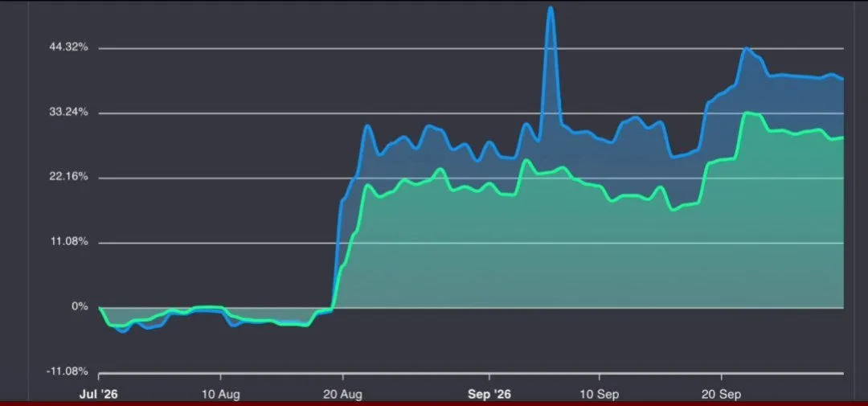868x406 pixels.
Task: Click the 20 Sep x-axis label
Action: [x=721, y=395]
